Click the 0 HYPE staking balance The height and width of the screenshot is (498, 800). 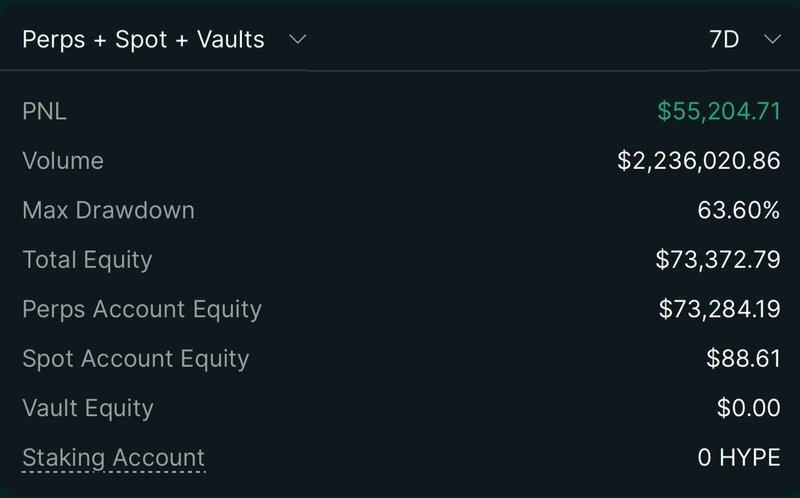738,458
